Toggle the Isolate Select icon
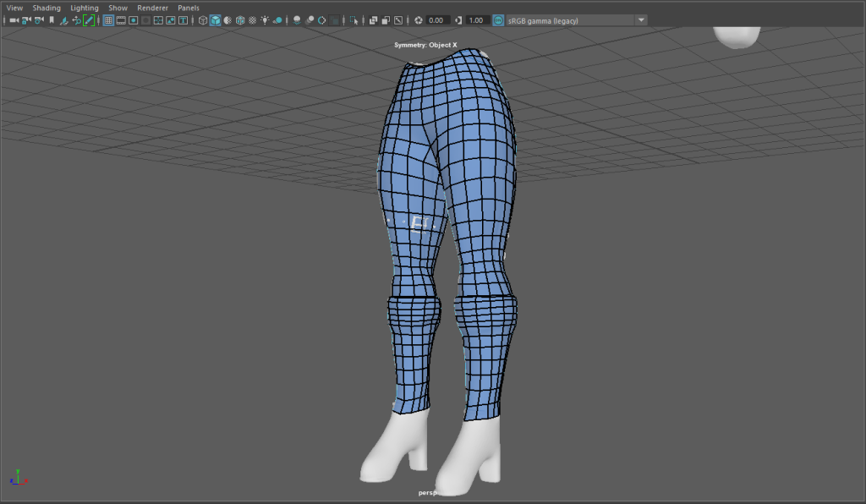This screenshot has width=866, height=504. (354, 20)
